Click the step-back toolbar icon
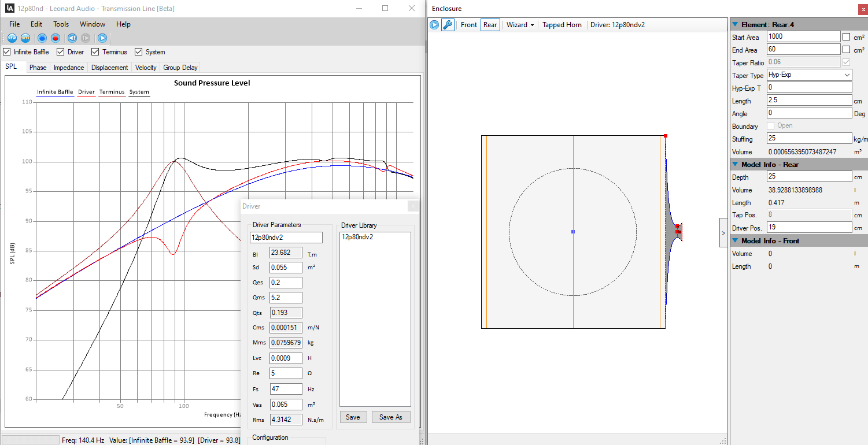 click(72, 38)
